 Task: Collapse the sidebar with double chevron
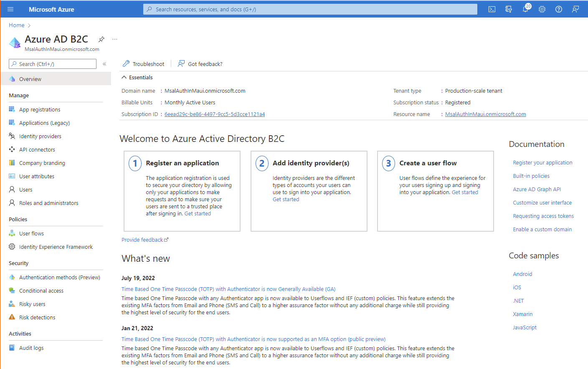[x=104, y=64]
